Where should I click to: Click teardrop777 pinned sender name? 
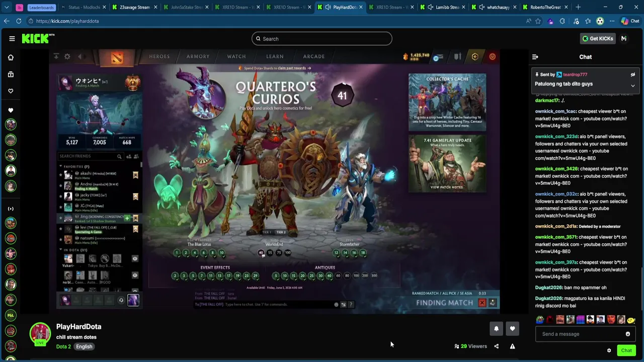[x=575, y=74]
